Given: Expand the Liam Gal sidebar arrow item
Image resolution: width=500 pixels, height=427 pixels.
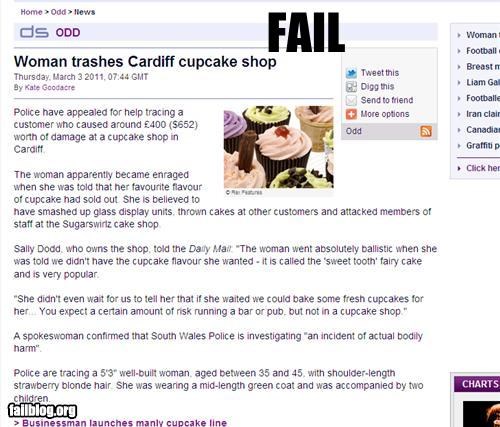Looking at the screenshot, I should (459, 83).
